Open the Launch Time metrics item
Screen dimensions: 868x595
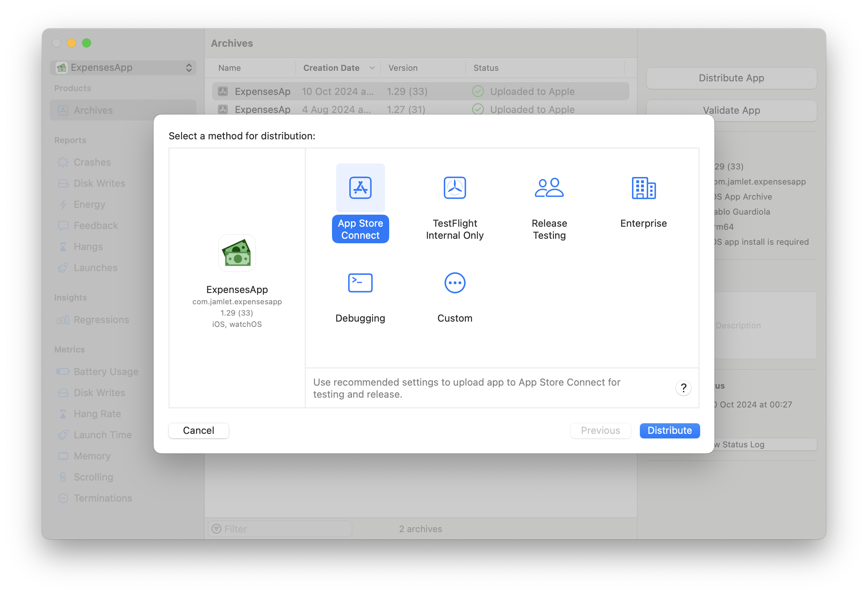[x=103, y=435]
